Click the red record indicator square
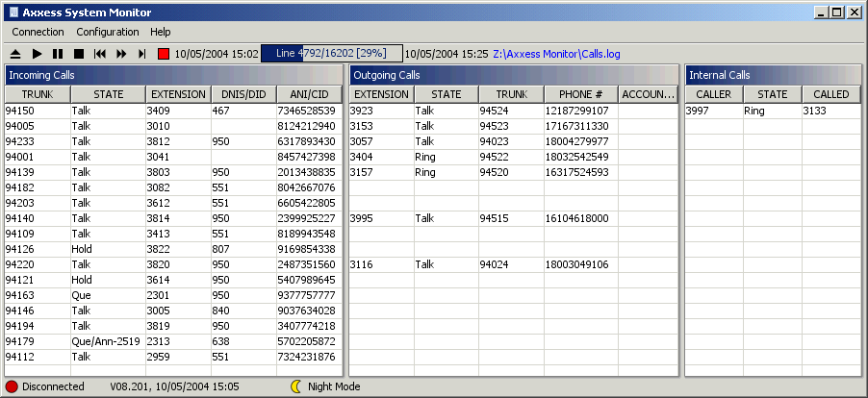 pyautogui.click(x=164, y=54)
